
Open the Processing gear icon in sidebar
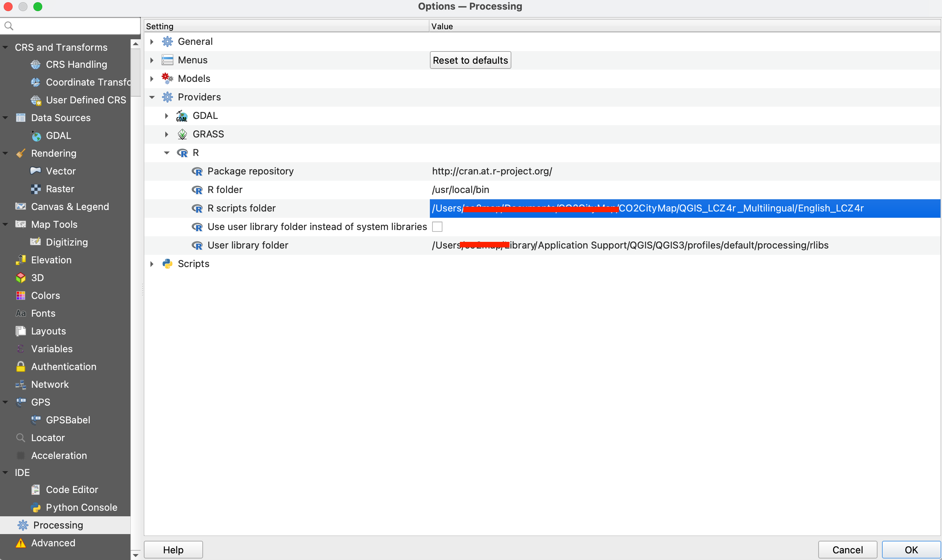coord(22,525)
